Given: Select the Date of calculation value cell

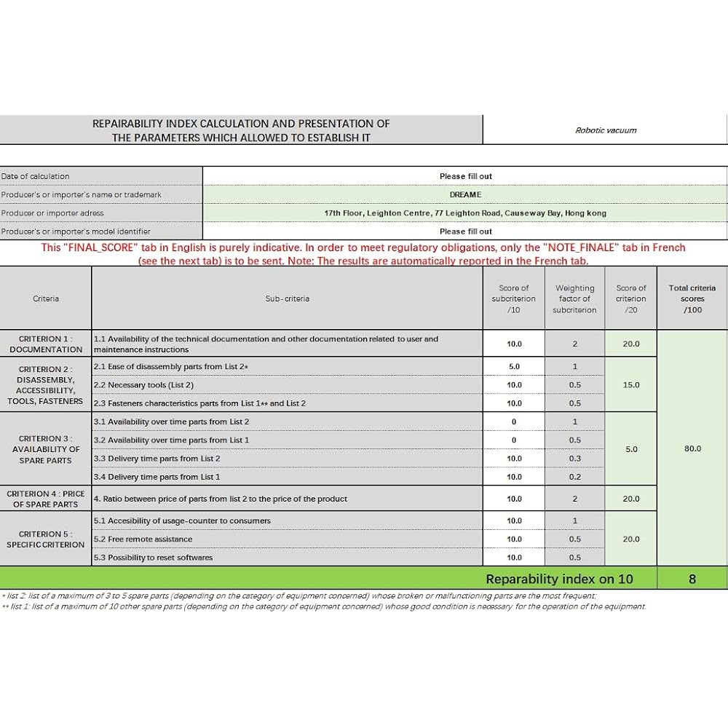Looking at the screenshot, I should click(464, 176).
